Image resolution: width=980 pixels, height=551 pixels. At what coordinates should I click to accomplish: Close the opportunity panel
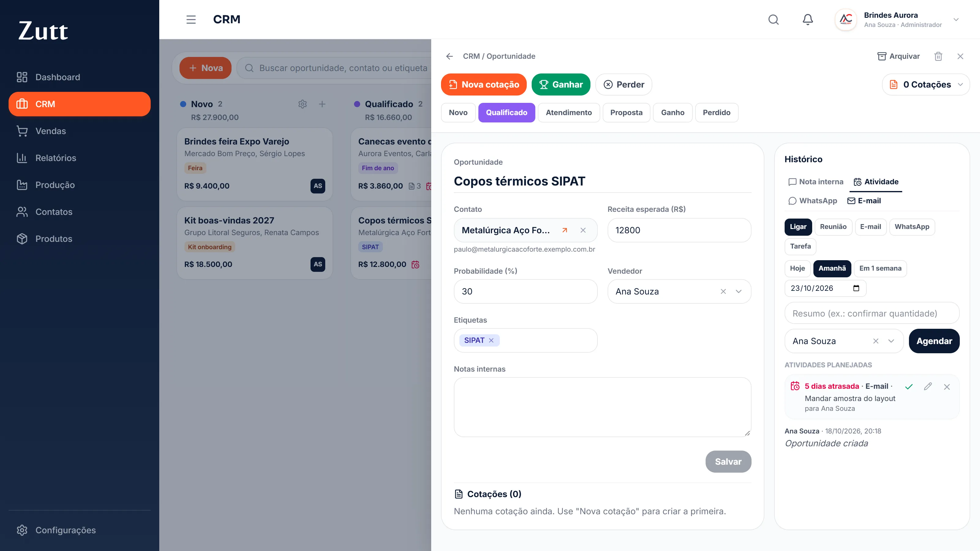pos(960,56)
